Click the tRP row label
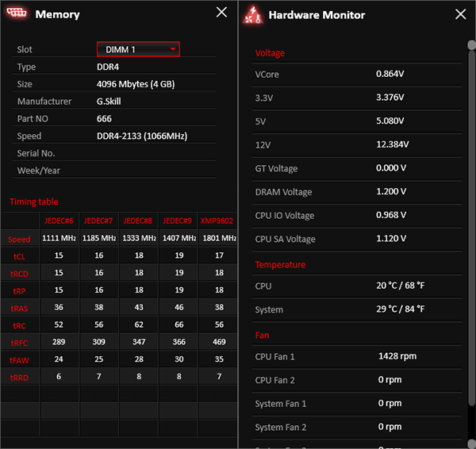 point(19,291)
